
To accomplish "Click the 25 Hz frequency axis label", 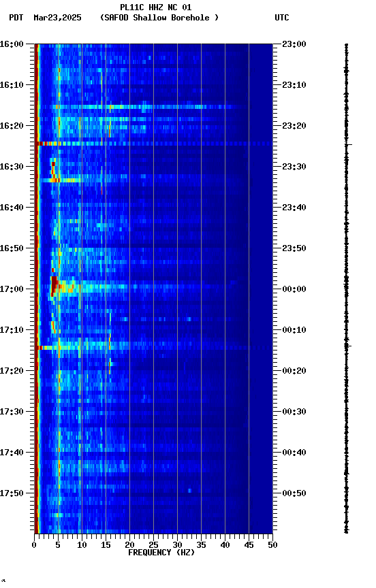I will click(x=153, y=545).
